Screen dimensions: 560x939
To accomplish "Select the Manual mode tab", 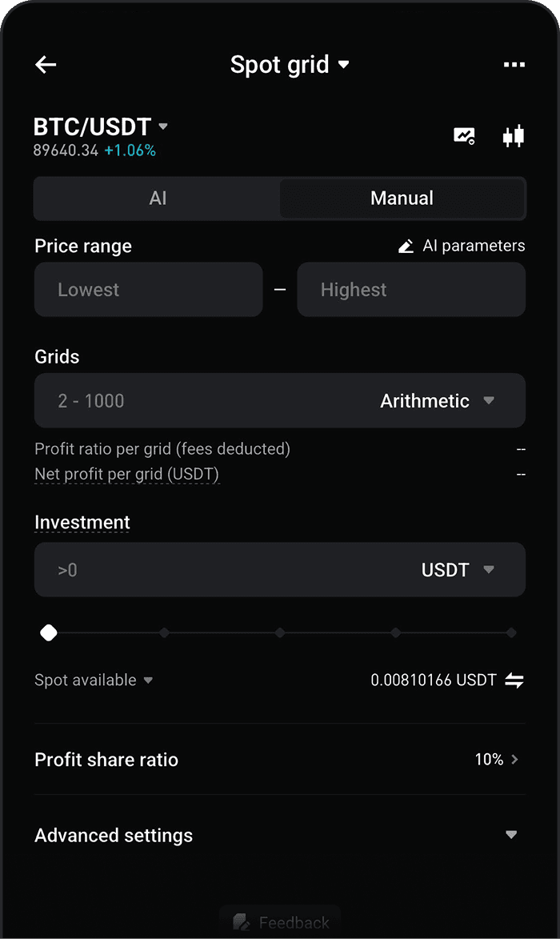I will 402,199.
